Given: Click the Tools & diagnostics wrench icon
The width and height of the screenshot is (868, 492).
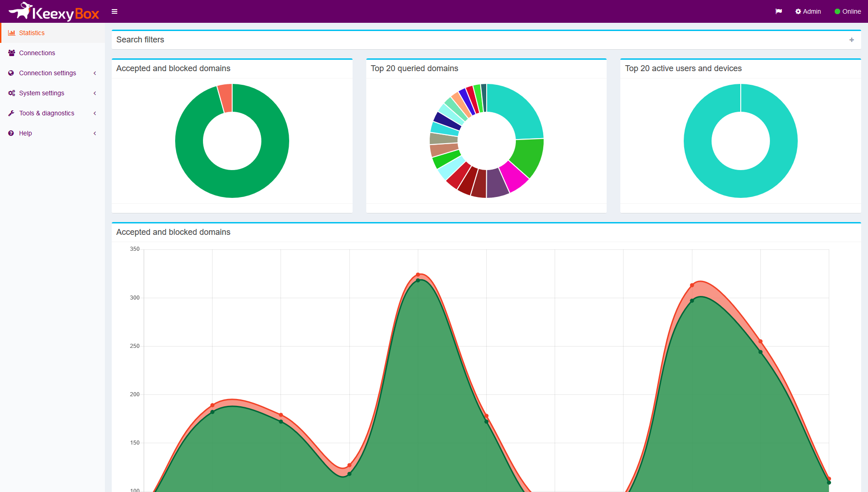Looking at the screenshot, I should (x=11, y=113).
